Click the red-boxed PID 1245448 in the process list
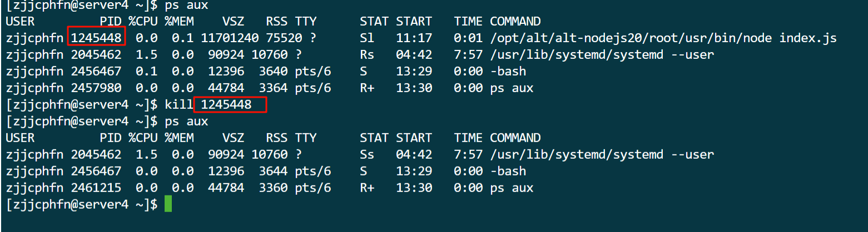 (x=96, y=38)
